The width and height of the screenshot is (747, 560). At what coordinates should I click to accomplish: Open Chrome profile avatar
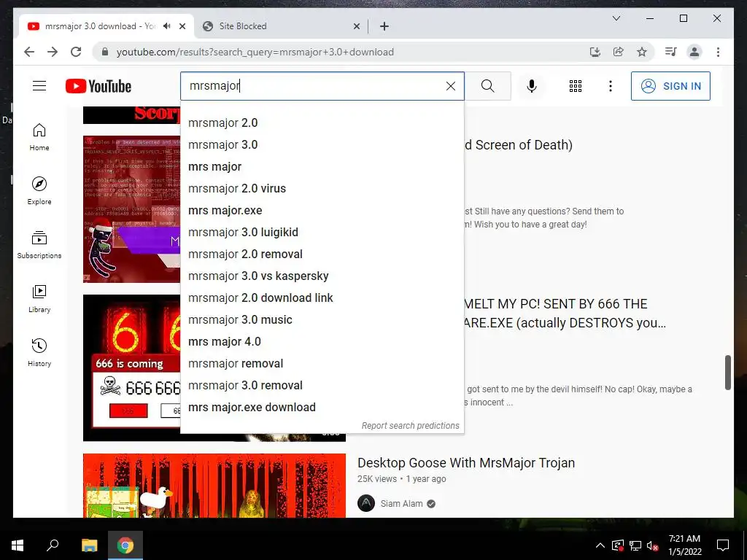[694, 52]
